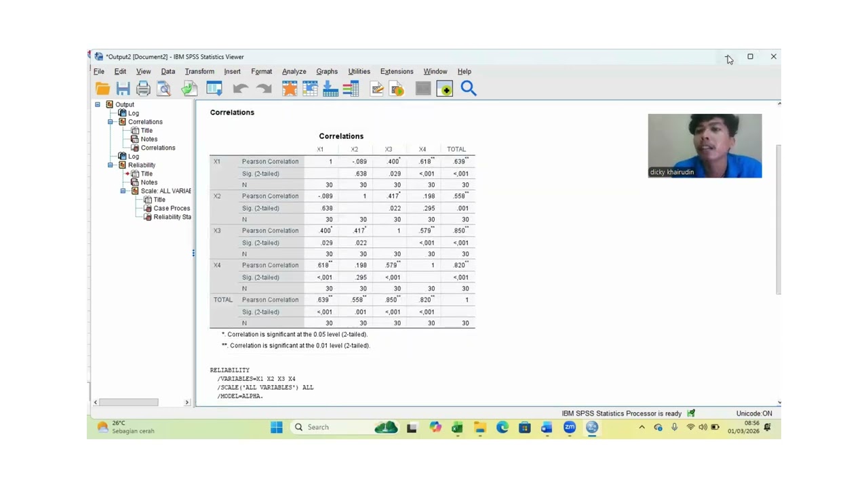Open the File menu
This screenshot has width=868, height=488.
point(99,71)
